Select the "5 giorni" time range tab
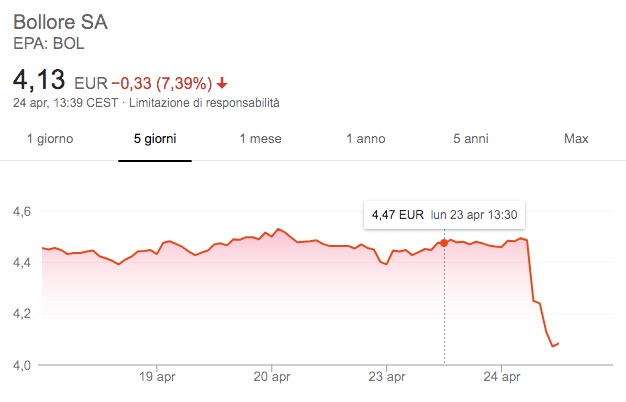Image resolution: width=626 pixels, height=402 pixels. pos(155,138)
